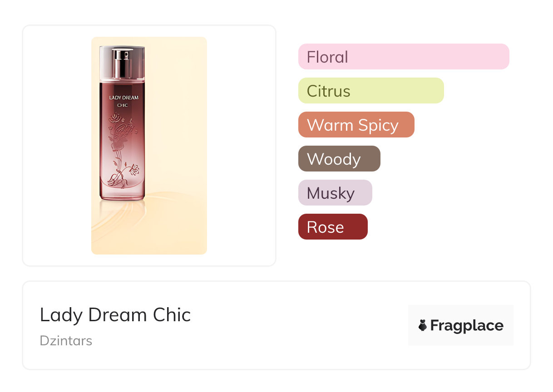Image resolution: width=553 pixels, height=392 pixels.
Task: Click the Floral text label
Action: pyautogui.click(x=327, y=57)
